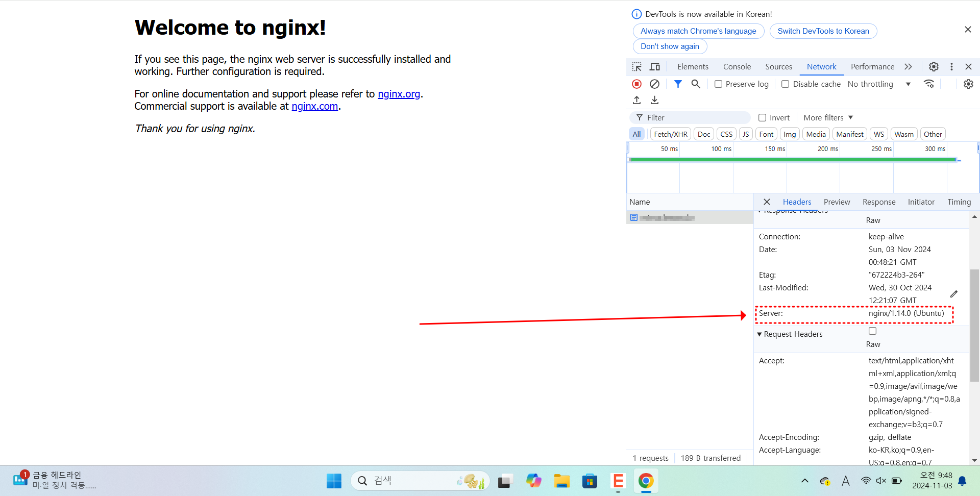Dismiss the Korean language notification
980x496 pixels.
[x=968, y=30]
